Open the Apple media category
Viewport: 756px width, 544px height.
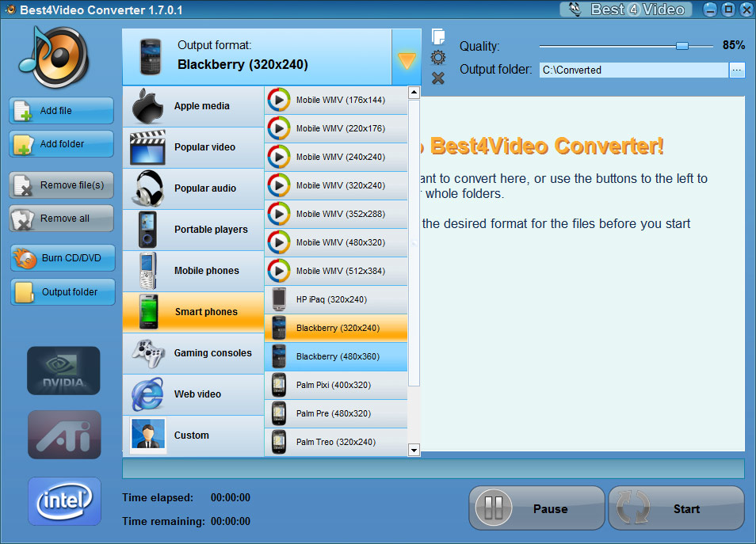click(193, 106)
